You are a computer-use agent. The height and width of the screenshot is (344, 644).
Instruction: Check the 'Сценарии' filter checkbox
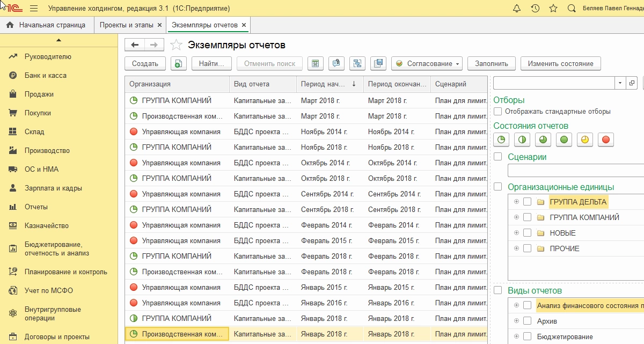pyautogui.click(x=498, y=157)
